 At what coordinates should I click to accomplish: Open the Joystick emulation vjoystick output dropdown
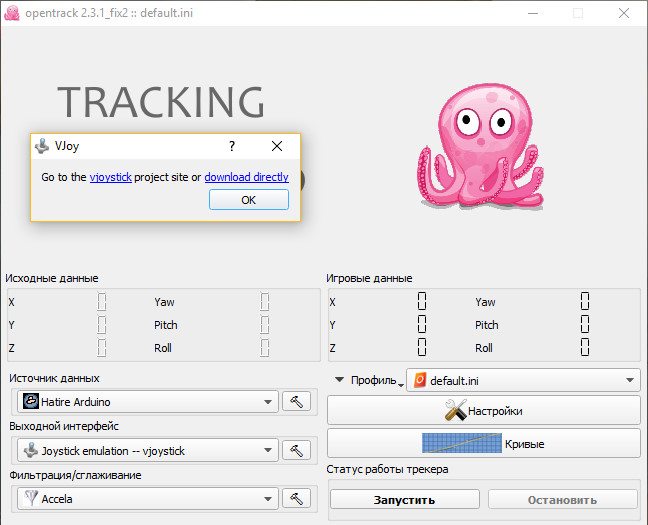[148, 451]
